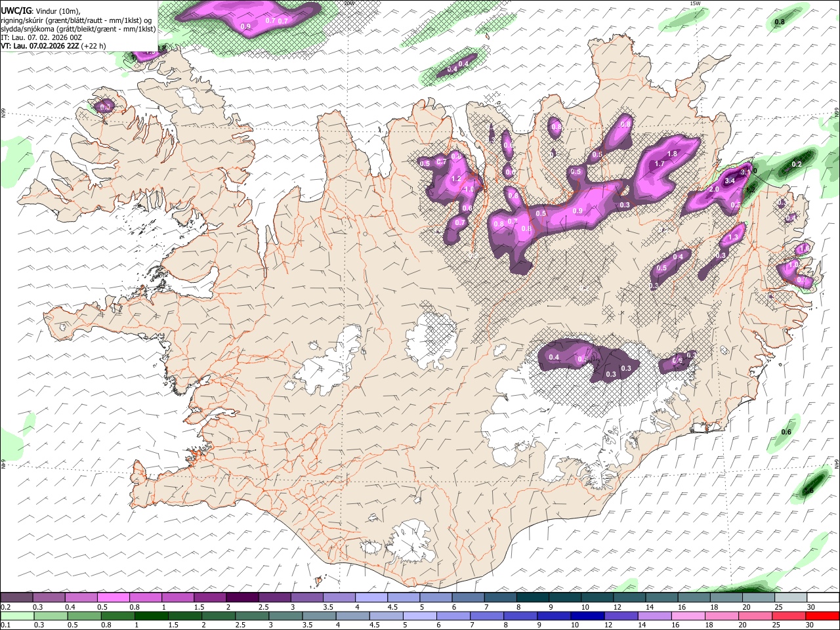Click the '2.0' precipitation value on the map
The height and width of the screenshot is (630, 840).
pos(715,189)
